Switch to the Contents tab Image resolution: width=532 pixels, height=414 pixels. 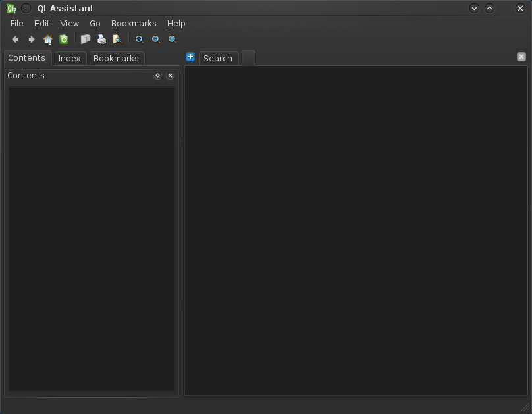tap(27, 58)
